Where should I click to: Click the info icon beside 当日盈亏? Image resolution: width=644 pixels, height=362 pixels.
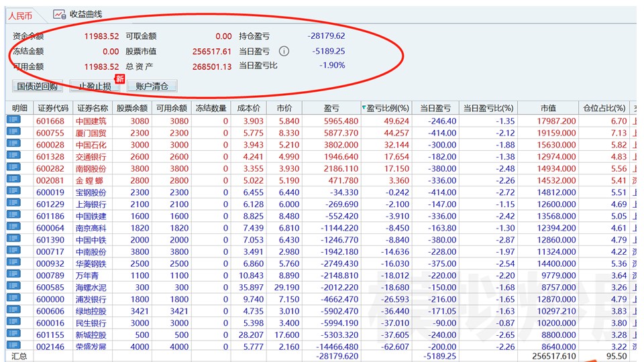click(x=284, y=52)
